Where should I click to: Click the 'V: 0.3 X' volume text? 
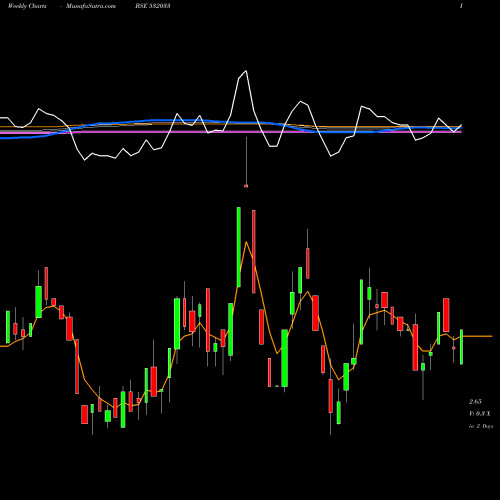[480, 414]
